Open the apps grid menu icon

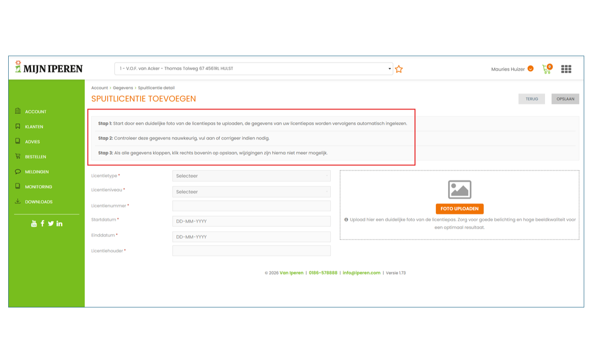tap(566, 69)
